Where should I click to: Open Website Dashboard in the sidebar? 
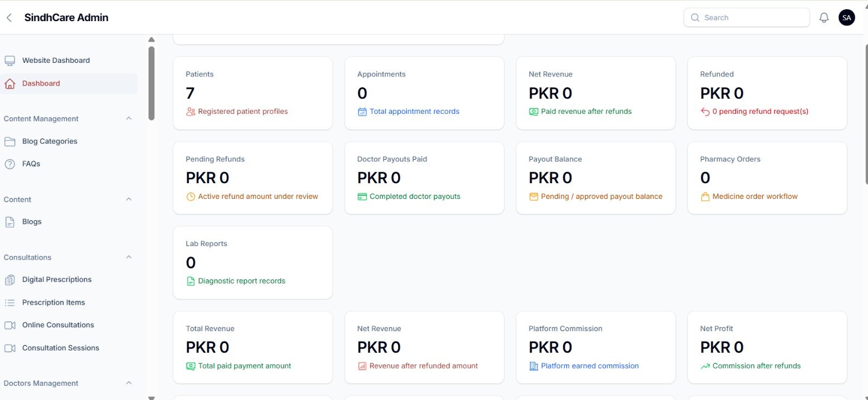(69, 61)
